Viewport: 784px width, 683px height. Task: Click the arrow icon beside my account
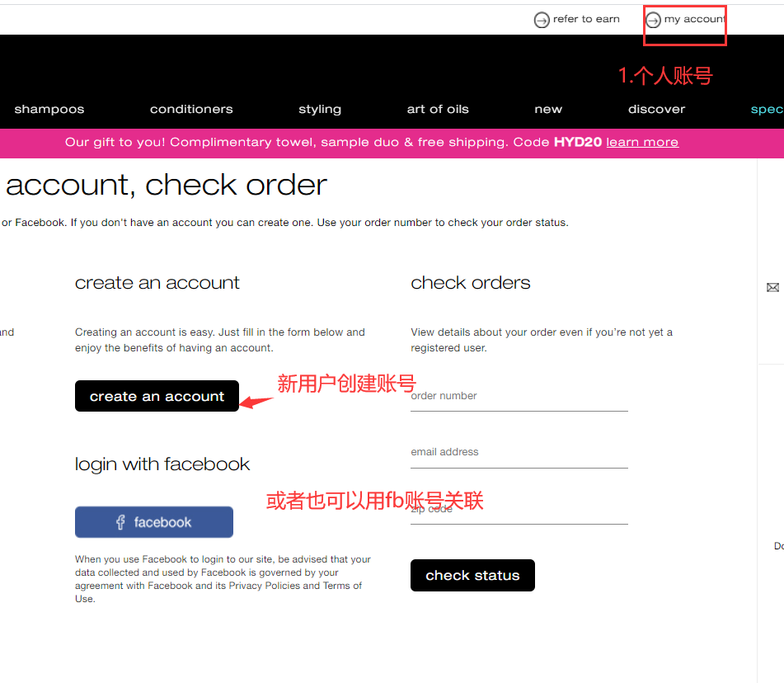pos(653,20)
